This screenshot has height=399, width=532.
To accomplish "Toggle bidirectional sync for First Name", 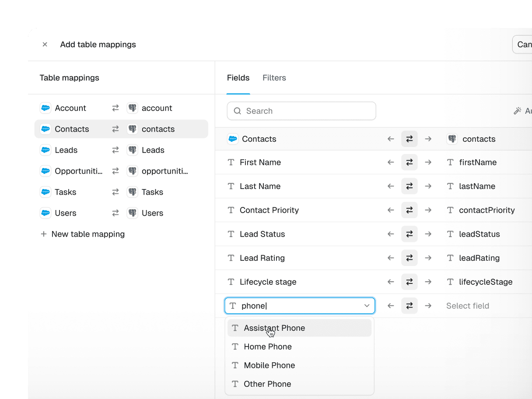I will [x=409, y=162].
